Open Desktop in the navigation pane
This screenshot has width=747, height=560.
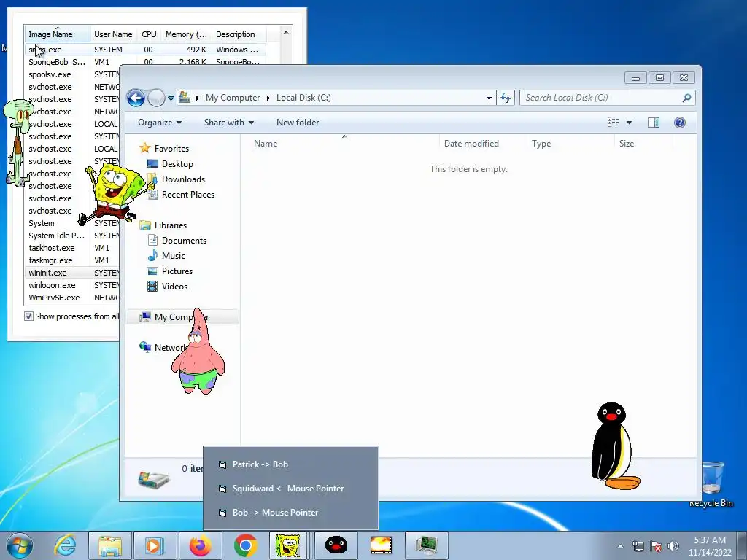coord(170,164)
